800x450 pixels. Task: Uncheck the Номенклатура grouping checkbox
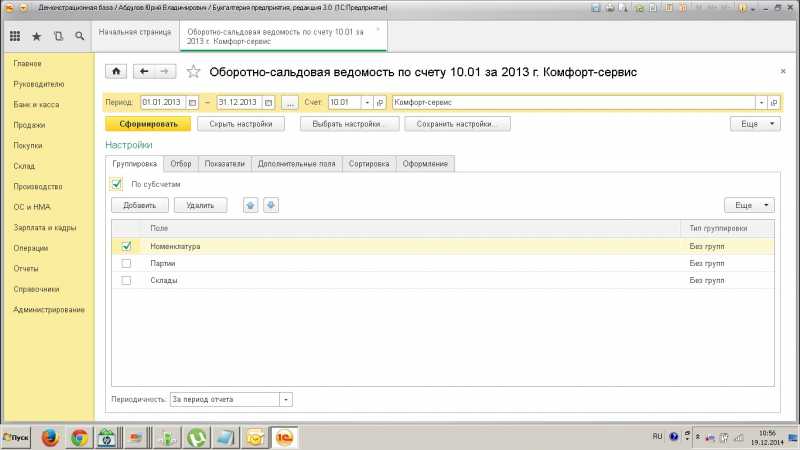coord(127,246)
